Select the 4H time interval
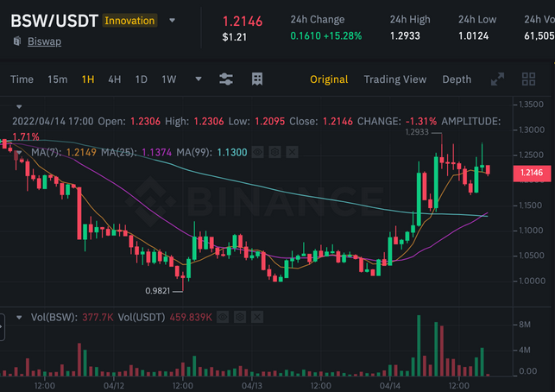The image size is (555, 392). click(114, 79)
